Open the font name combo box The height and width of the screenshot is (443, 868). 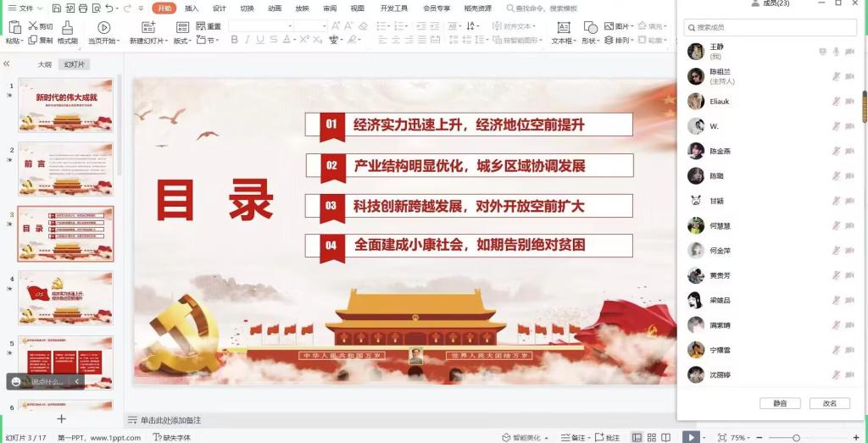(261, 25)
